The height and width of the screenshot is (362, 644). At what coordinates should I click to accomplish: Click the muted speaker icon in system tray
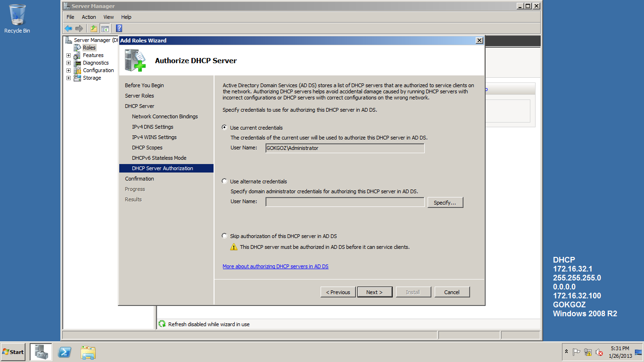[x=599, y=352]
